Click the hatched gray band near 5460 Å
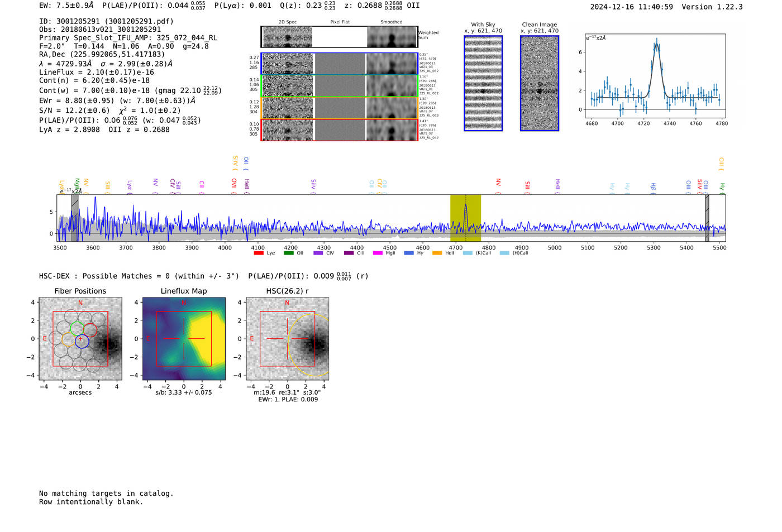This screenshot has width=782, height=532. [x=707, y=218]
